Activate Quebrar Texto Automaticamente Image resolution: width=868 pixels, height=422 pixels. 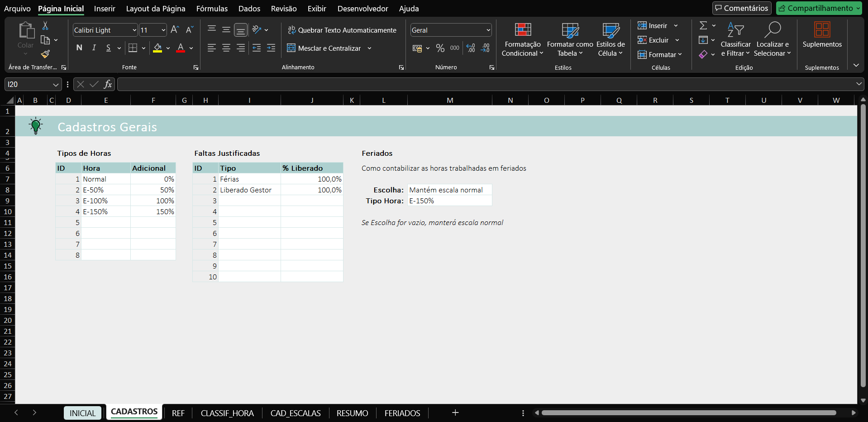pos(342,30)
